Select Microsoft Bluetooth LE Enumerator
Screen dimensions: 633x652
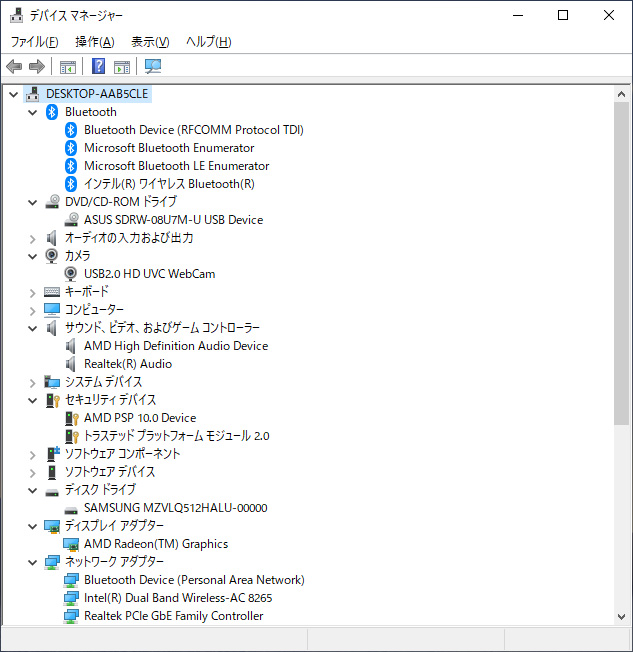click(x=176, y=166)
